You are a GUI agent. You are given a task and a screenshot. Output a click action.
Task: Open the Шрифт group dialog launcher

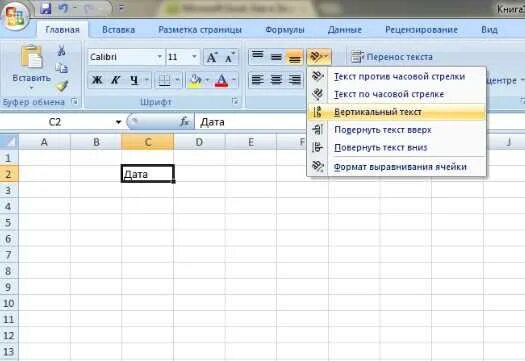235,101
